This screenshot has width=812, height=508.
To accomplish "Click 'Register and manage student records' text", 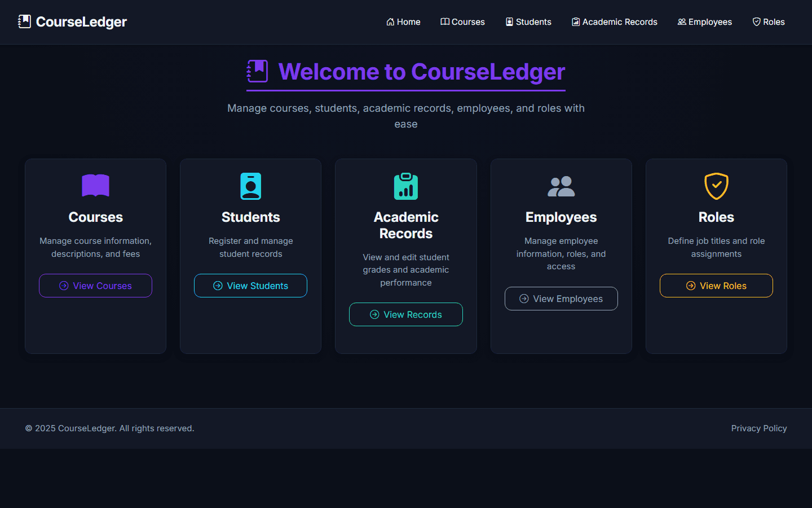I will tap(251, 247).
